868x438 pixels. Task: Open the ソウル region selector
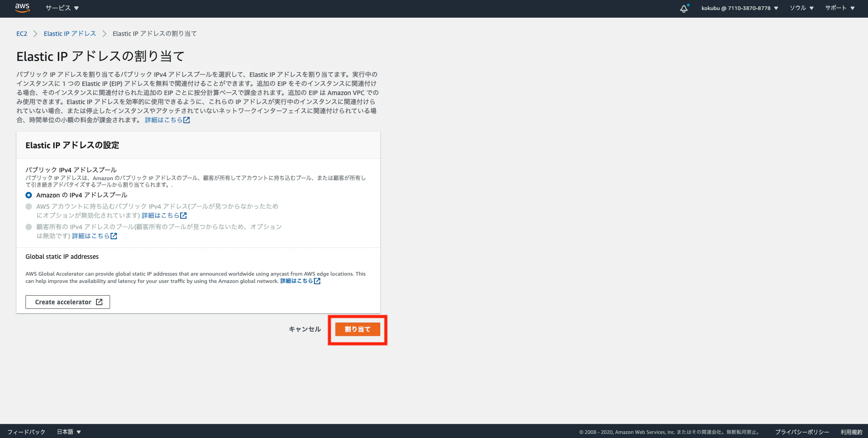tap(802, 8)
